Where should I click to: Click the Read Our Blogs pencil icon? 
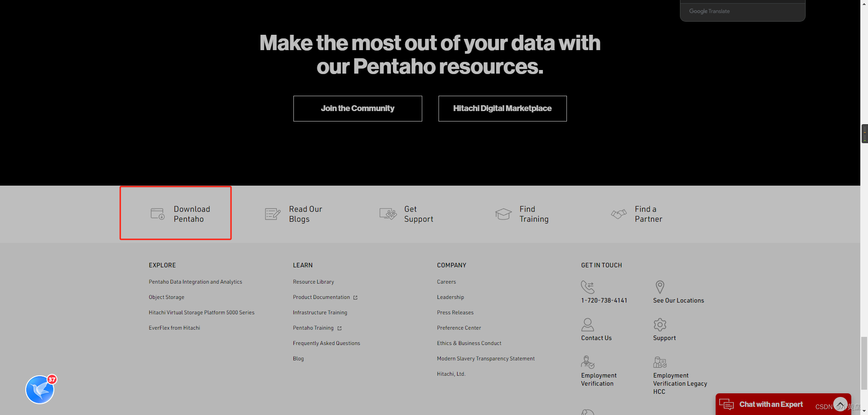273,214
